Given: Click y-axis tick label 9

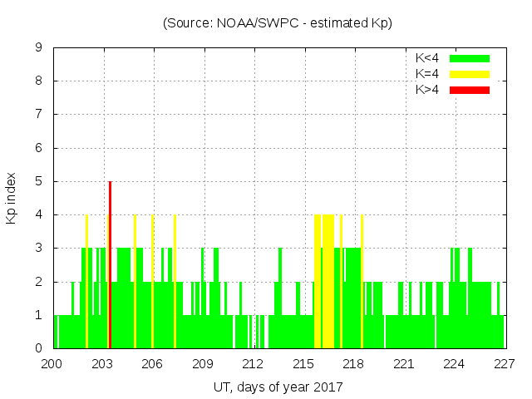Looking at the screenshot, I should (x=39, y=47).
